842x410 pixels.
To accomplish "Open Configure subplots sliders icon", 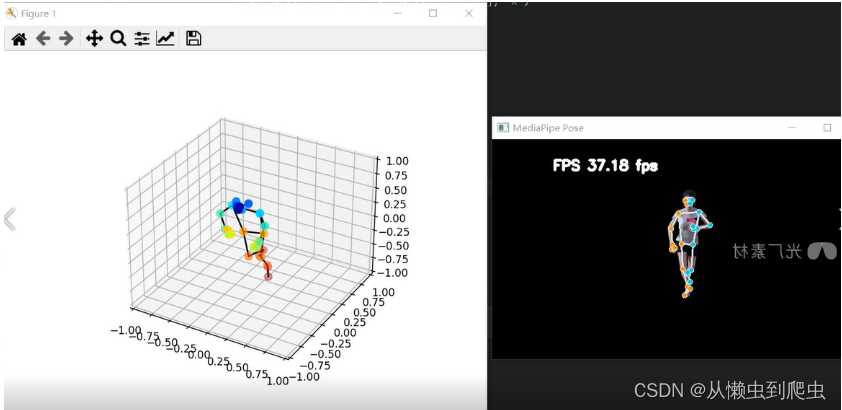I will coord(142,39).
